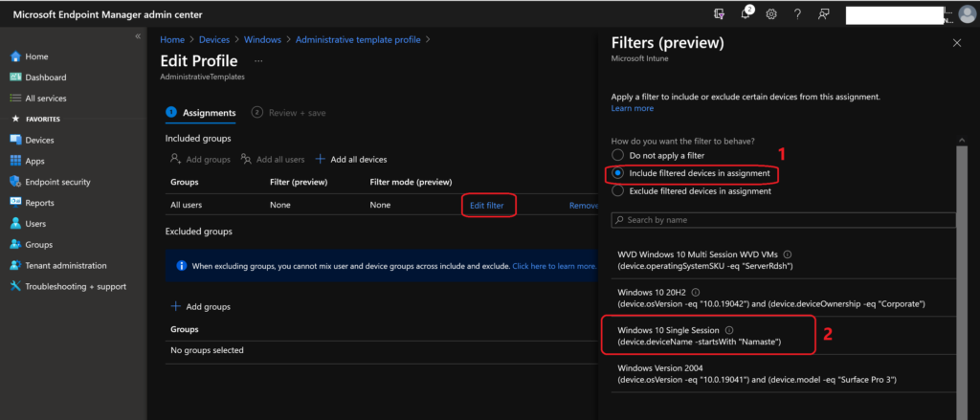
Task: Click Remove for All users row
Action: [584, 205]
